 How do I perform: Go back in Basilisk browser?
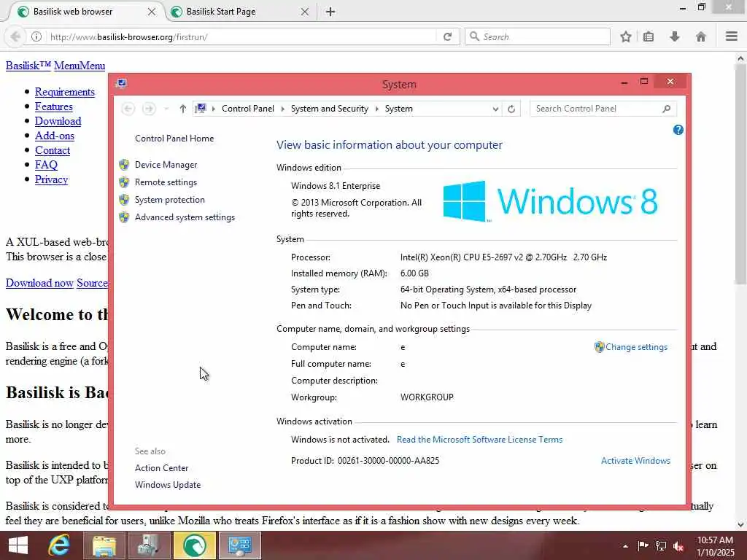(x=15, y=36)
